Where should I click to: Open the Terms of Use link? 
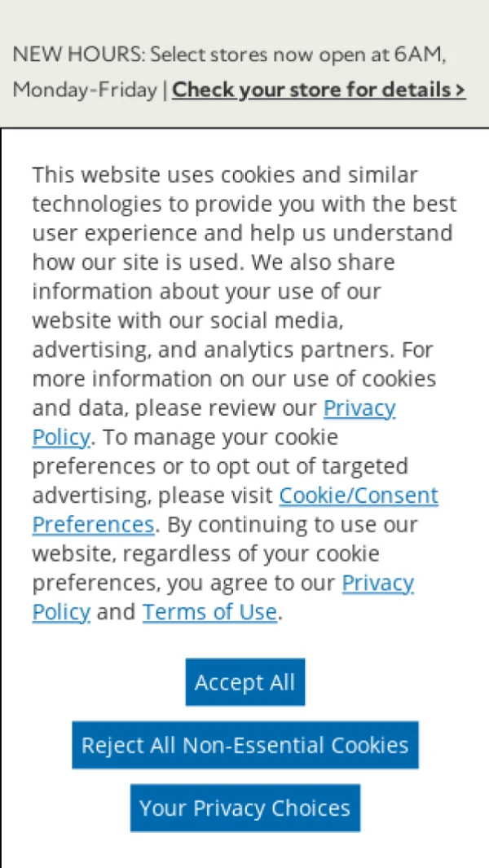pos(209,612)
